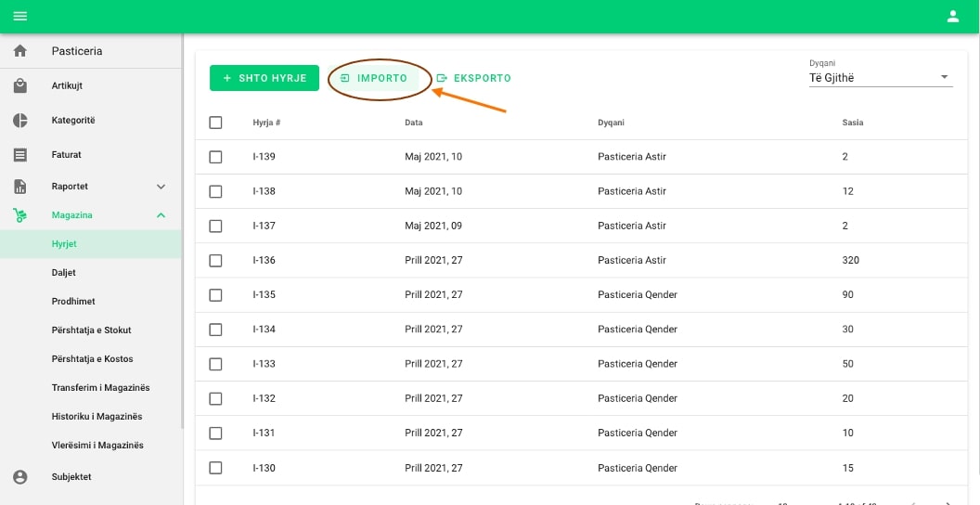The image size is (980, 505).
Task: Click the Faturat receipt icon
Action: click(x=20, y=155)
